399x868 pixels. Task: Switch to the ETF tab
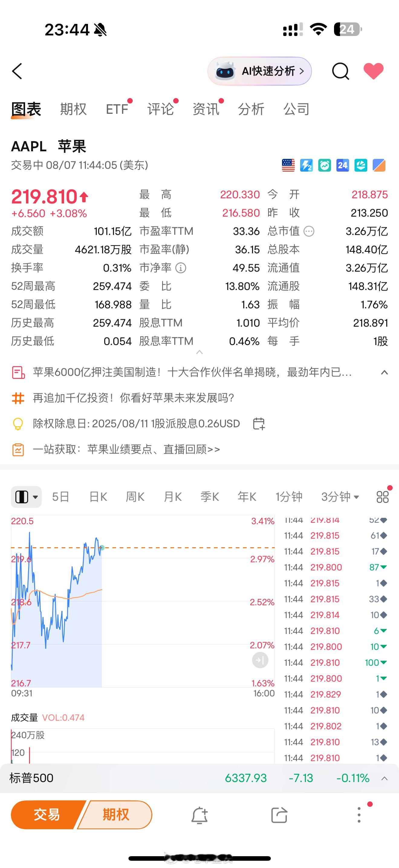(x=117, y=109)
